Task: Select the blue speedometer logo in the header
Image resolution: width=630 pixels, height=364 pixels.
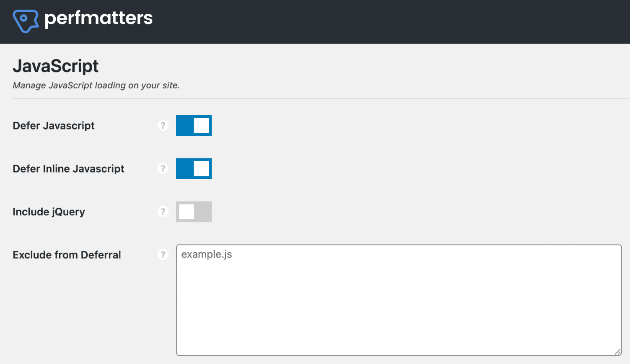Action: point(25,19)
